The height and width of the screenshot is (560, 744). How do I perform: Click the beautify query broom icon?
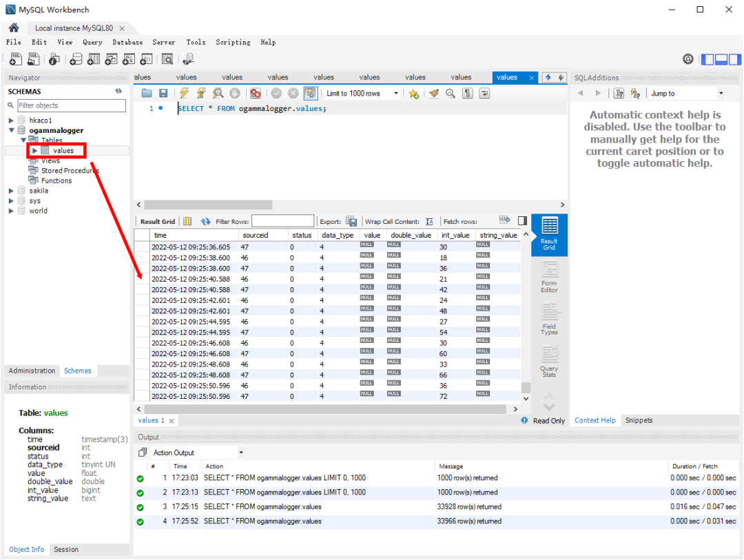tap(433, 94)
